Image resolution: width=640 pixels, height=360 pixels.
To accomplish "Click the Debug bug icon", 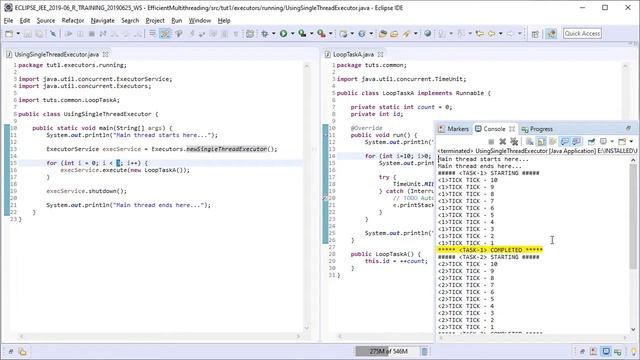I will coord(264,34).
